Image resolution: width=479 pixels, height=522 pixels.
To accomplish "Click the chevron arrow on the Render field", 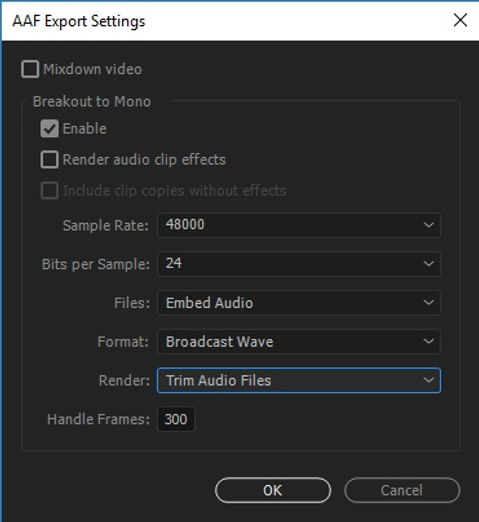I will 428,380.
